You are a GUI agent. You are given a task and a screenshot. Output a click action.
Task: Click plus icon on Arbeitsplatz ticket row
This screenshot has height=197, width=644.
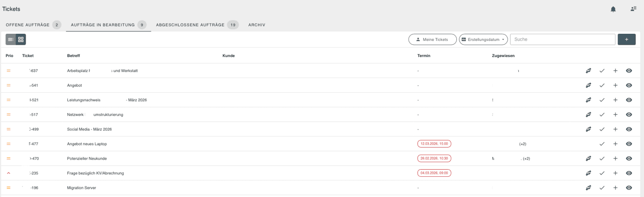(615, 71)
